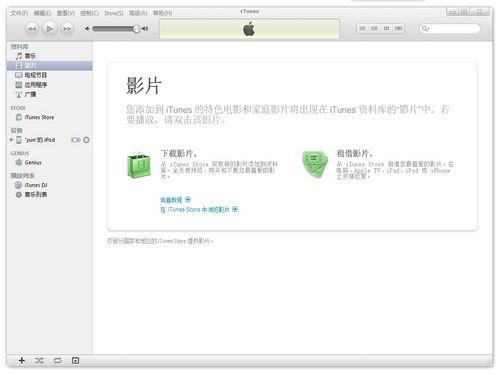Eject the iPod with the eject icon
The image size is (500, 375).
pos(86,140)
